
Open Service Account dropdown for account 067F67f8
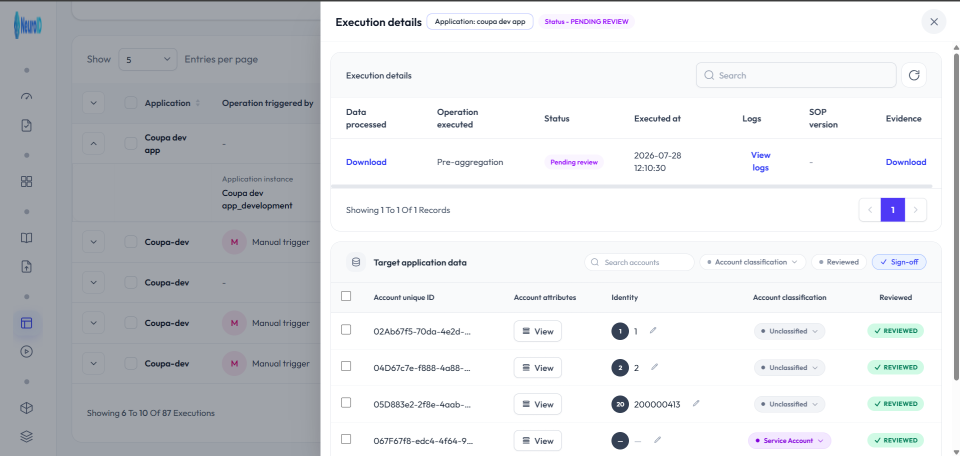pos(789,441)
